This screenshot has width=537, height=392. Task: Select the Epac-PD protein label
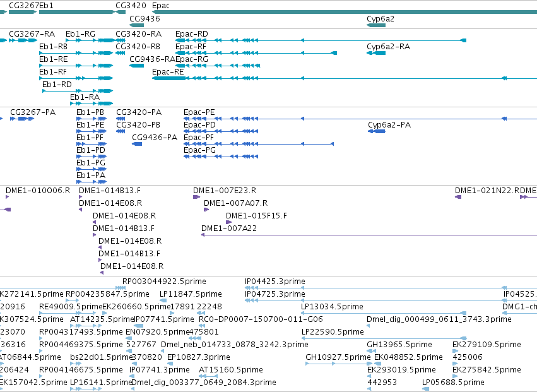click(x=199, y=125)
